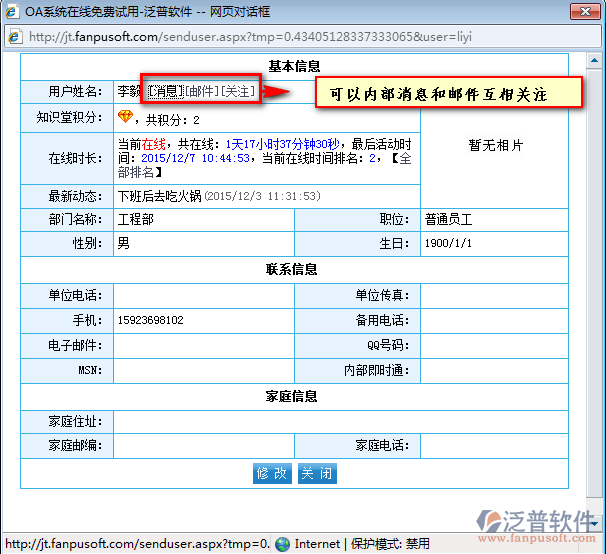The height and width of the screenshot is (554, 606).
Task: Select the mobile number 15923698102
Action: pos(150,320)
